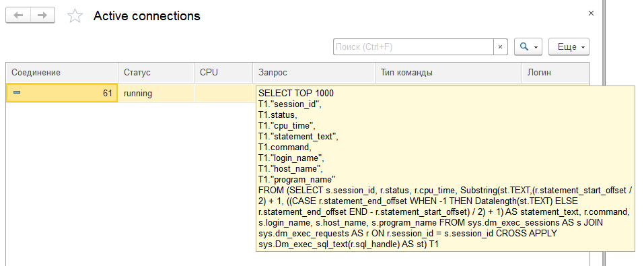Image resolution: width=644 pixels, height=266 pixels.
Task: Sort by the Тип команды column header
Action: pyautogui.click(x=448, y=73)
